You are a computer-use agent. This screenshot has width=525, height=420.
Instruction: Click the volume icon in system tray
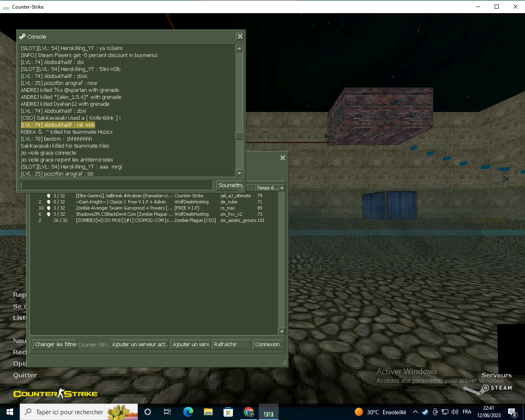(x=454, y=412)
